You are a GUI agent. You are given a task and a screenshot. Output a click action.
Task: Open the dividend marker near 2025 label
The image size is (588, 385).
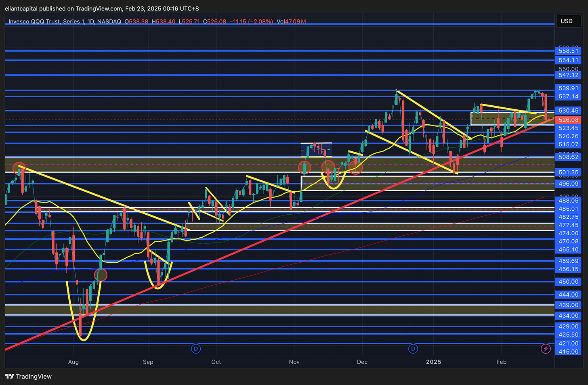[413, 349]
